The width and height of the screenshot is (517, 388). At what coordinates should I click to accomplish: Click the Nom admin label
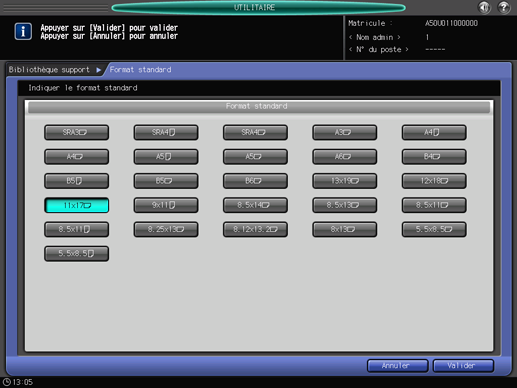pyautogui.click(x=375, y=37)
